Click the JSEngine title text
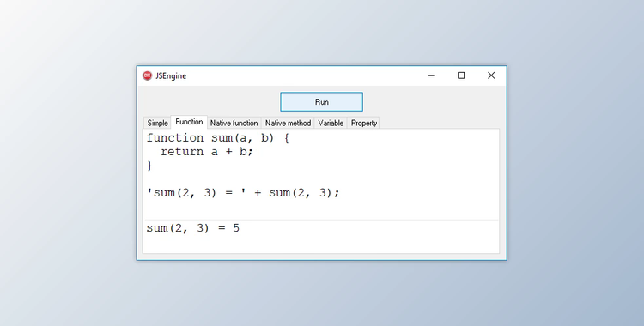 pyautogui.click(x=171, y=76)
